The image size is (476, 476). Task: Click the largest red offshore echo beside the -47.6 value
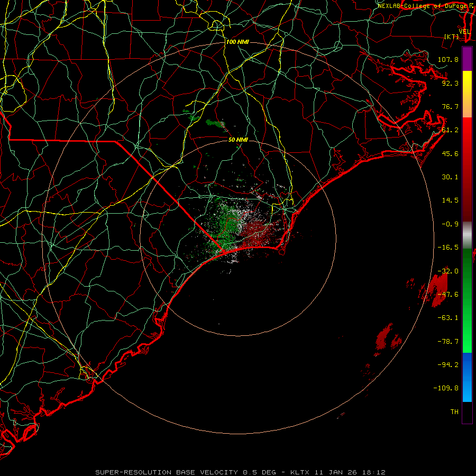point(438,290)
